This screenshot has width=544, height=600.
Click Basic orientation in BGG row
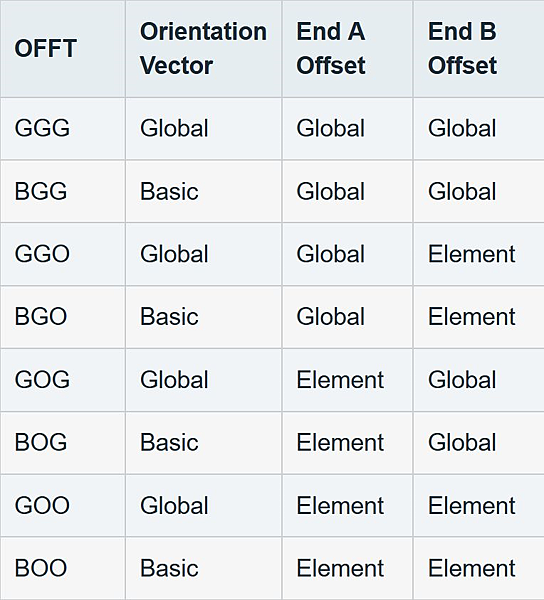click(x=169, y=191)
